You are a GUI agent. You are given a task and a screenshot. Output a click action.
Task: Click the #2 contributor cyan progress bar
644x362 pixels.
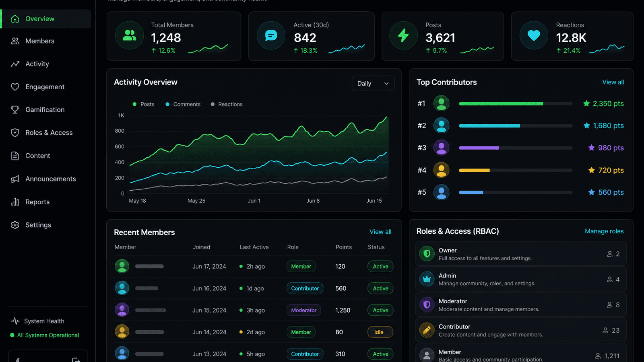pyautogui.click(x=489, y=126)
